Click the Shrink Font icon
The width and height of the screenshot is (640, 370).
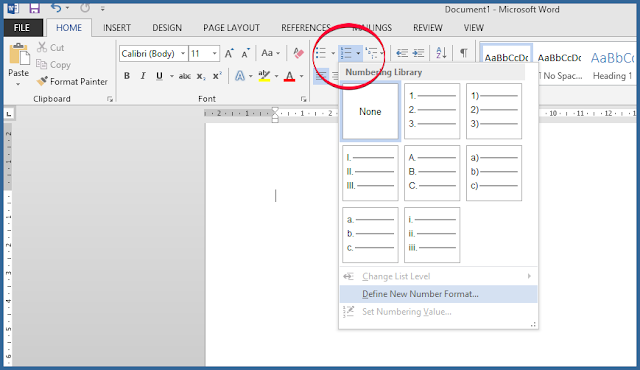(x=245, y=53)
